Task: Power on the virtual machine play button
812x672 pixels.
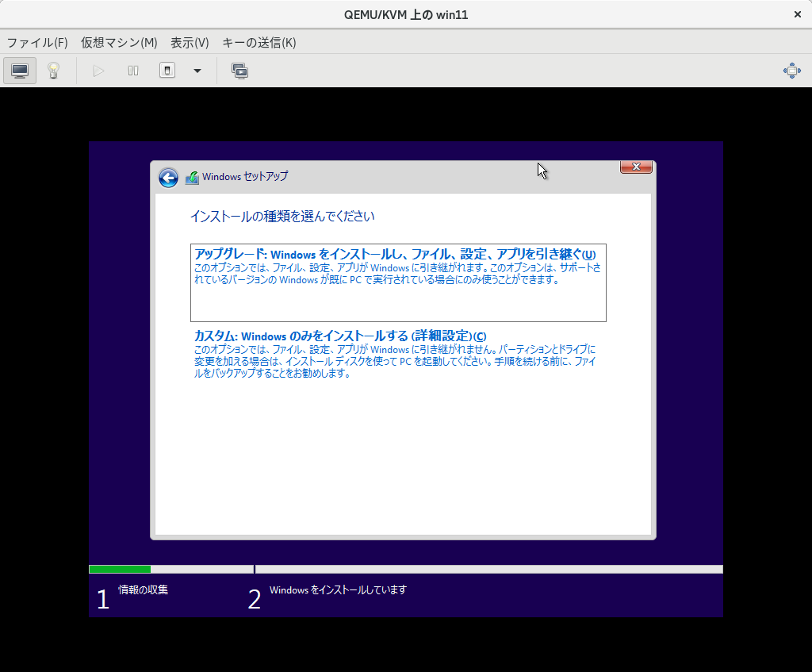Action: (98, 71)
